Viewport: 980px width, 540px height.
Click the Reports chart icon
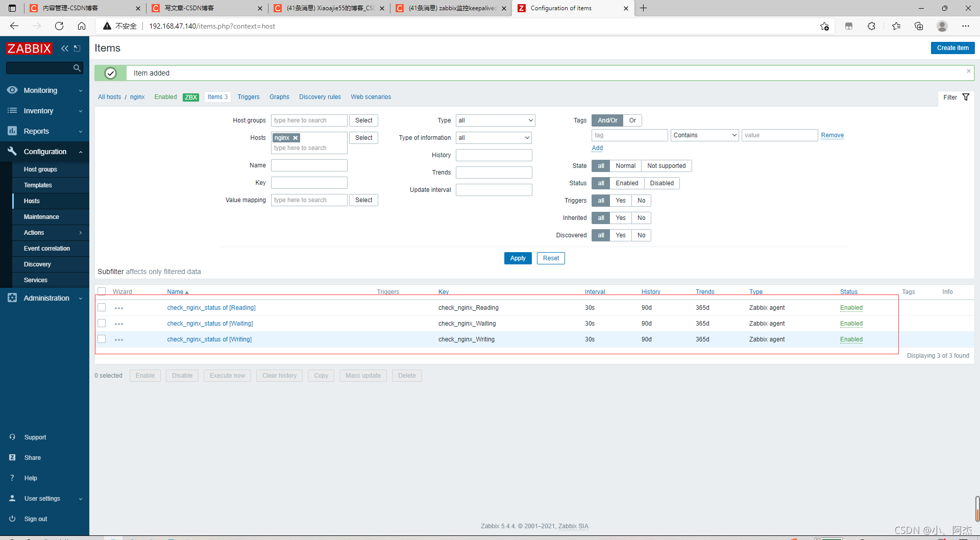pyautogui.click(x=12, y=131)
